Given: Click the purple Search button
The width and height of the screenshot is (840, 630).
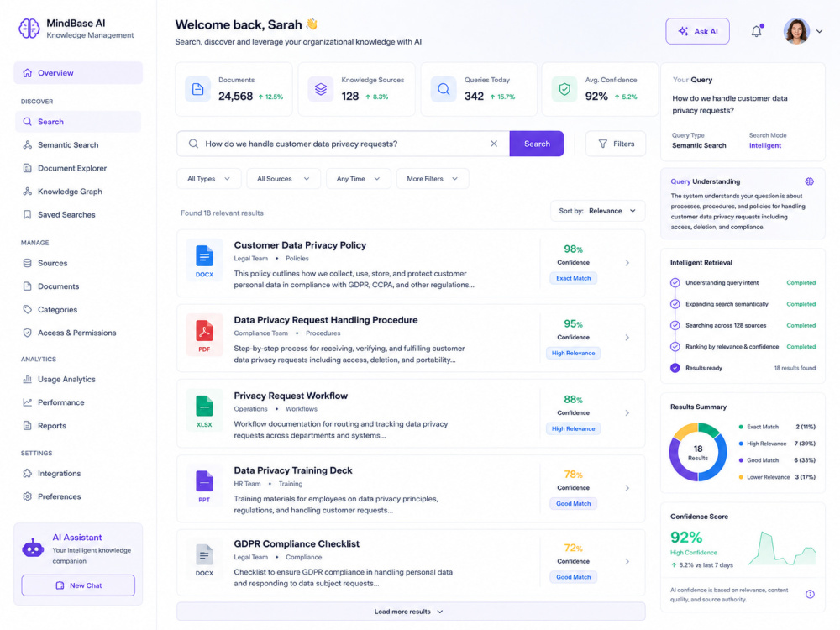Looking at the screenshot, I should click(x=537, y=144).
